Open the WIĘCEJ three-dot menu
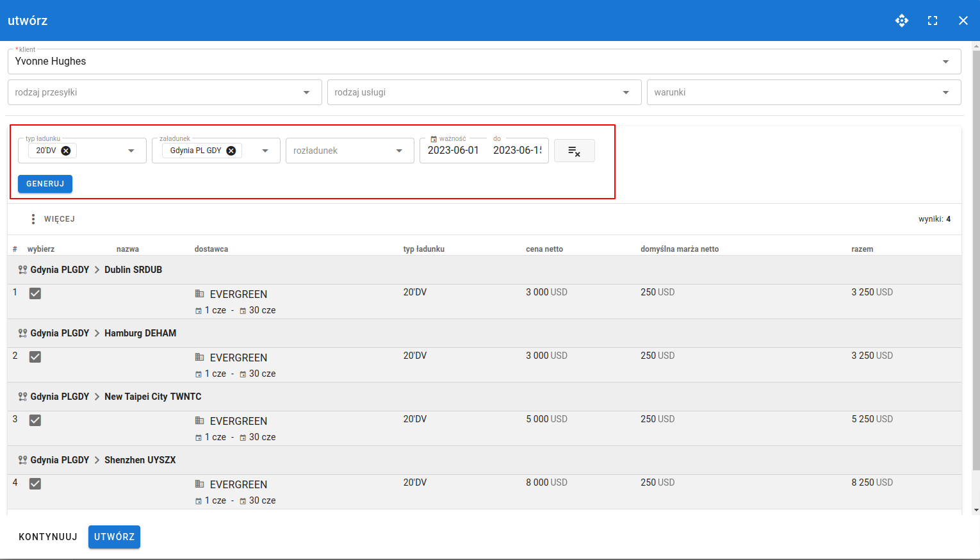This screenshot has height=560, width=980. [33, 219]
